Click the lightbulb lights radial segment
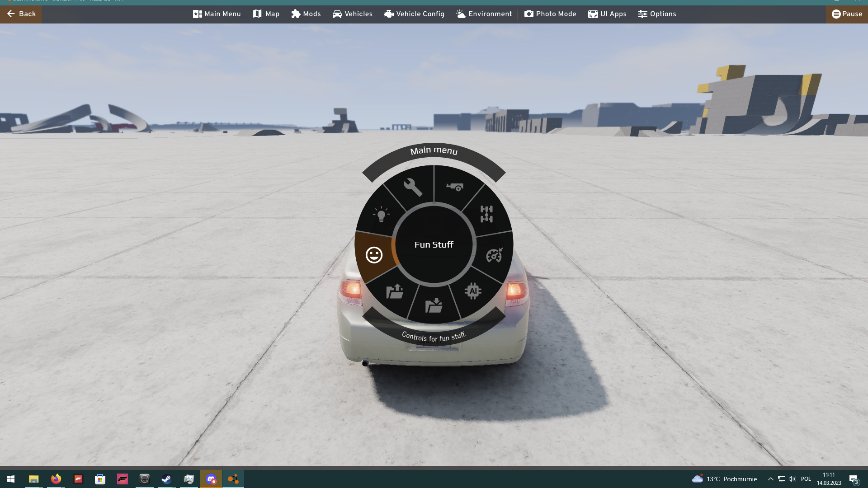Image resolution: width=868 pixels, height=488 pixels. (381, 214)
